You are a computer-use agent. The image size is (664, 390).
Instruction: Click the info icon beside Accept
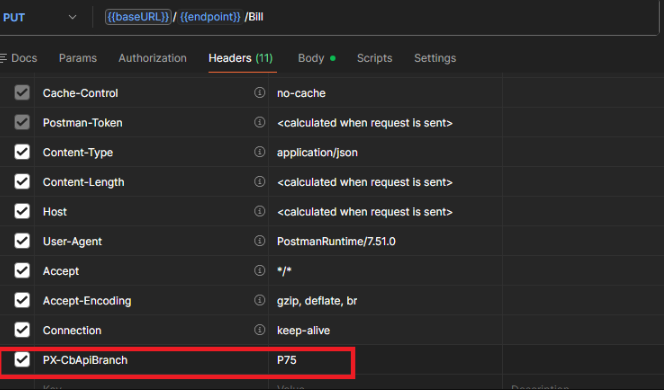click(259, 270)
